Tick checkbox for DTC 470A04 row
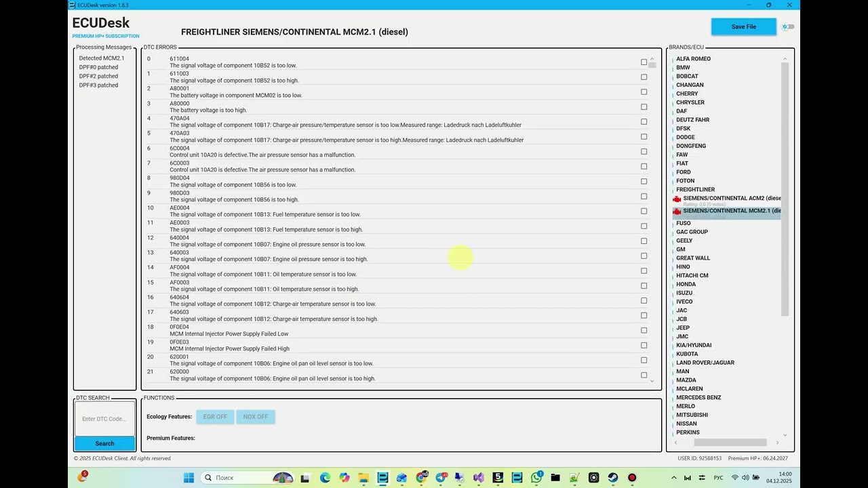This screenshot has height=488, width=868. 644,122
